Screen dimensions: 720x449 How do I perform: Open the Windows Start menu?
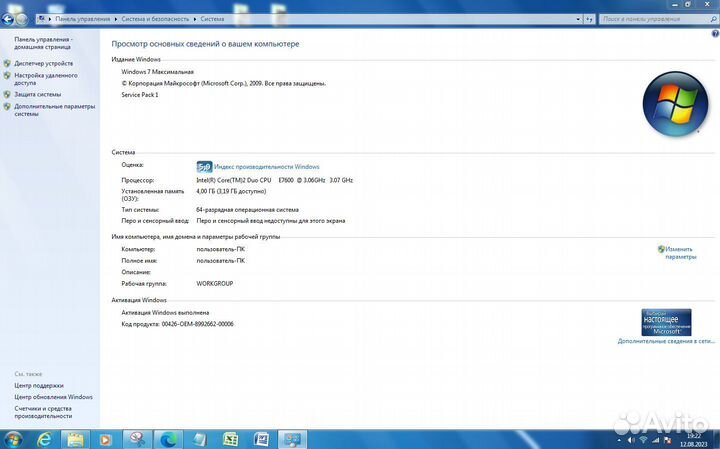pos(12,440)
